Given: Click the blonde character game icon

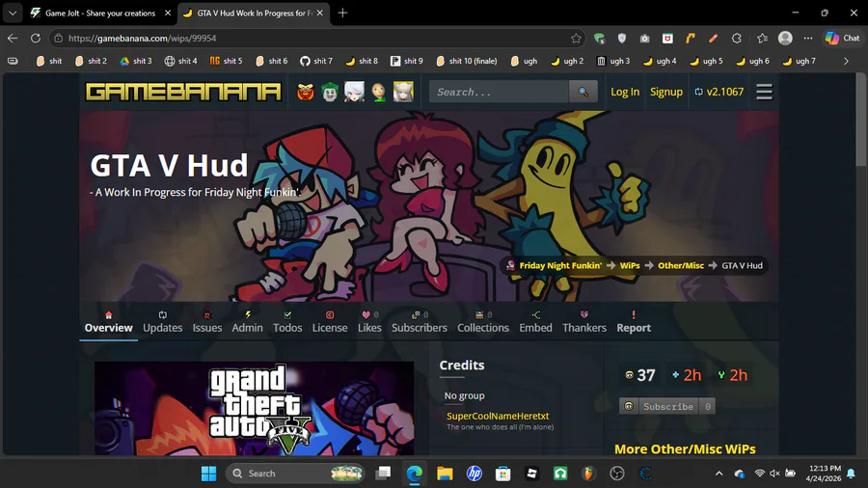Looking at the screenshot, I should (x=403, y=92).
